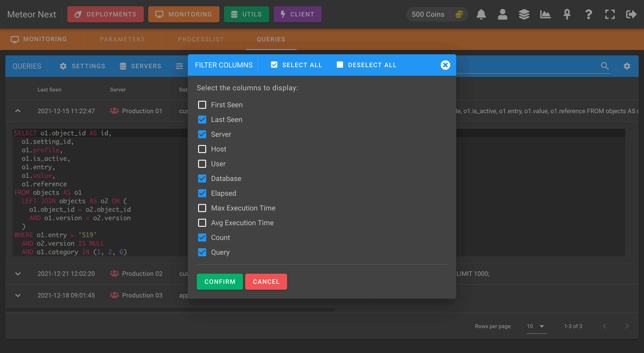Image resolution: width=644 pixels, height=353 pixels.
Task: Enable the Host column checkbox
Action: (x=202, y=149)
